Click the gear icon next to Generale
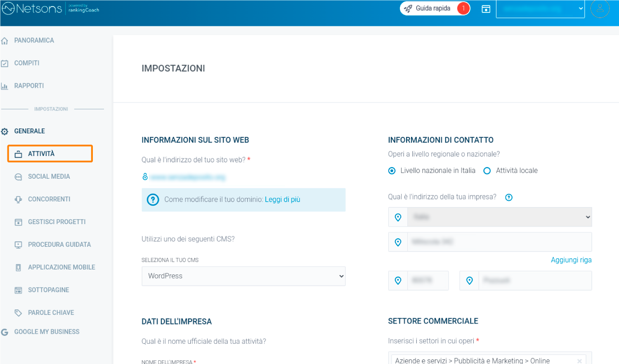This screenshot has width=619, height=364. (5, 132)
